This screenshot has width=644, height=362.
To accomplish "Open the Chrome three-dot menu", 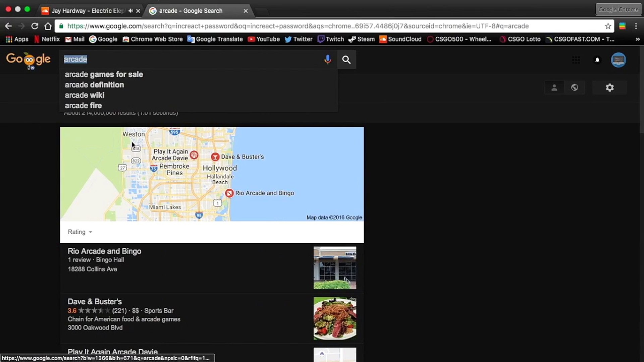I will [636, 26].
